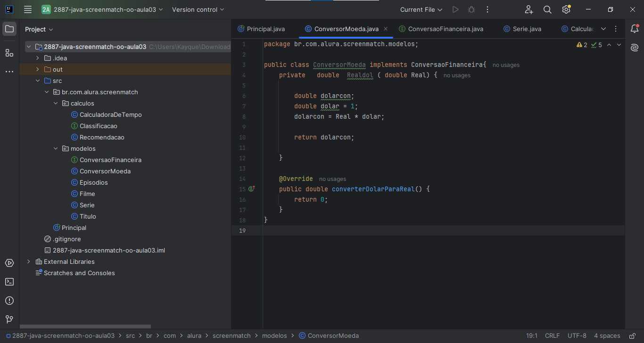Open Version control dropdown

(198, 9)
